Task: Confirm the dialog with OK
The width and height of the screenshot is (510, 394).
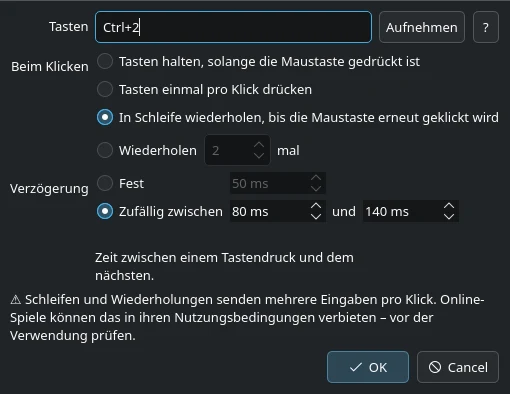Action: [x=368, y=367]
